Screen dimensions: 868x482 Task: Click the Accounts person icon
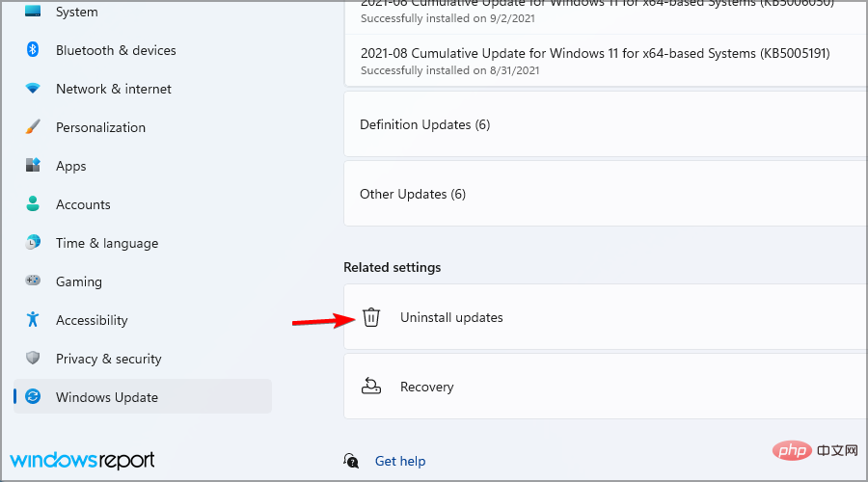pyautogui.click(x=33, y=203)
